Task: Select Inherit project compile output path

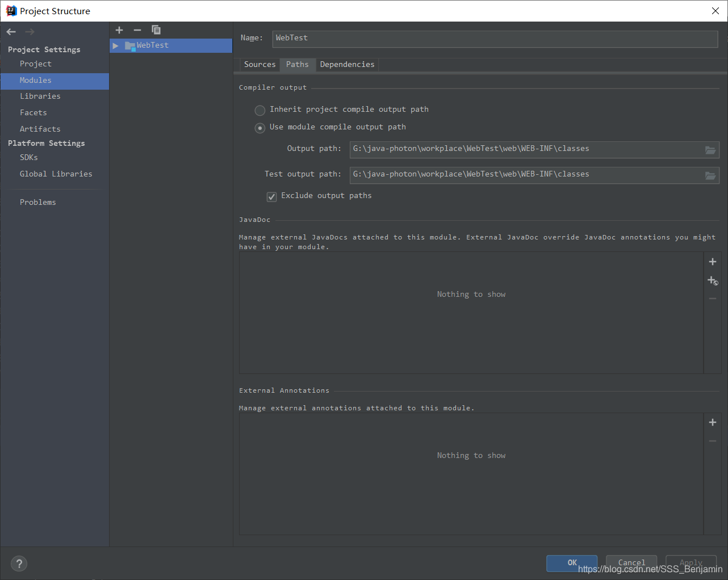Action: pyautogui.click(x=260, y=110)
